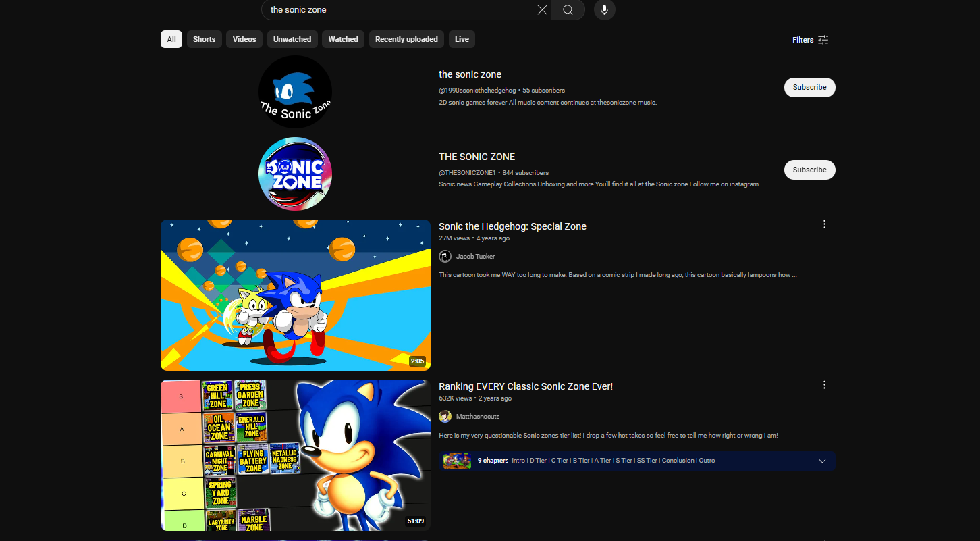This screenshot has width=980, height=541.
Task: Show Recently uploaded results
Action: (x=406, y=39)
